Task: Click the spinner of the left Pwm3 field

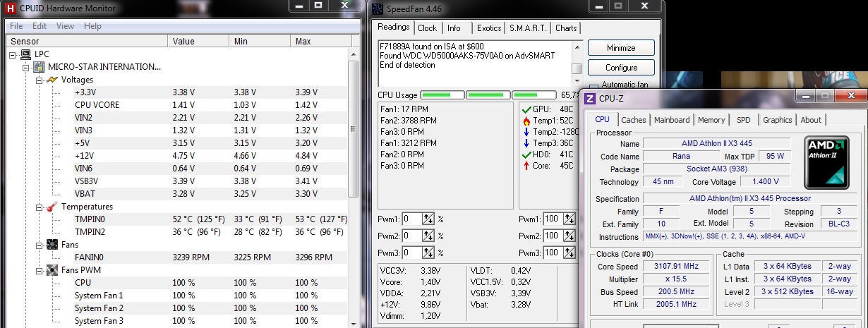Action: (x=428, y=253)
